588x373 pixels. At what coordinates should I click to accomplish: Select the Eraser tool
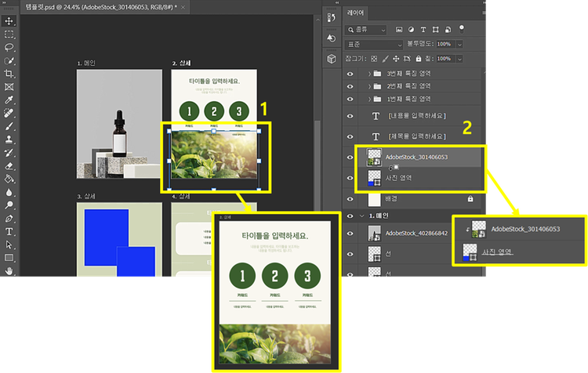(9, 165)
